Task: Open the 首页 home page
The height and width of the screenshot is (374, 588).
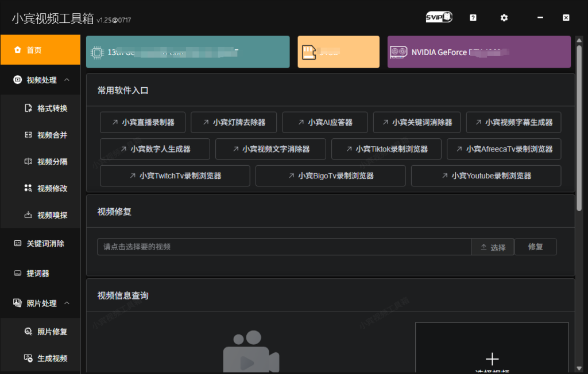Action: click(40, 50)
